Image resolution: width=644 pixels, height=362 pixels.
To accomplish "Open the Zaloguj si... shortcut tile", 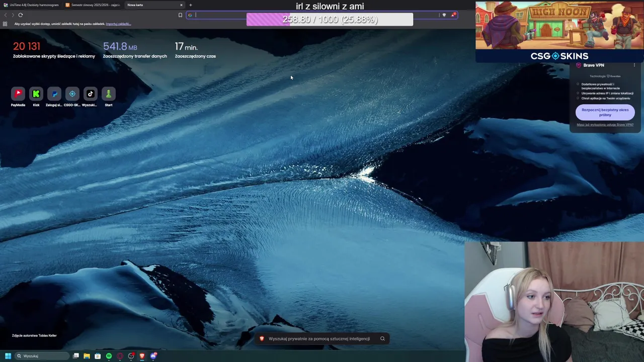I will 54,94.
